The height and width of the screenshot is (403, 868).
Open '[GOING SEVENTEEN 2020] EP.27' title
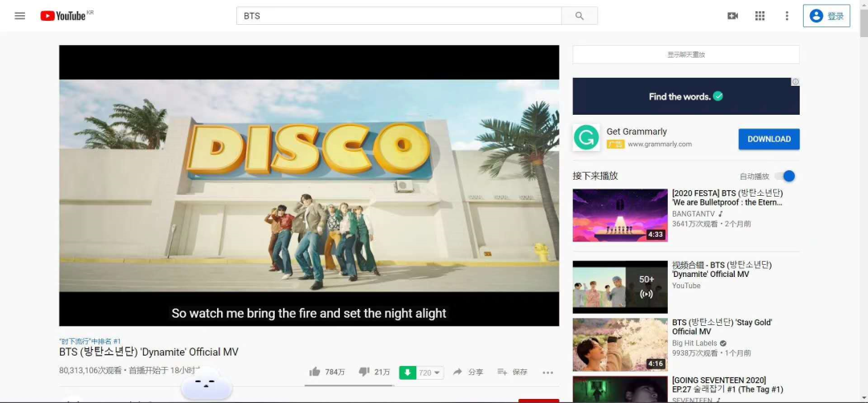point(727,385)
